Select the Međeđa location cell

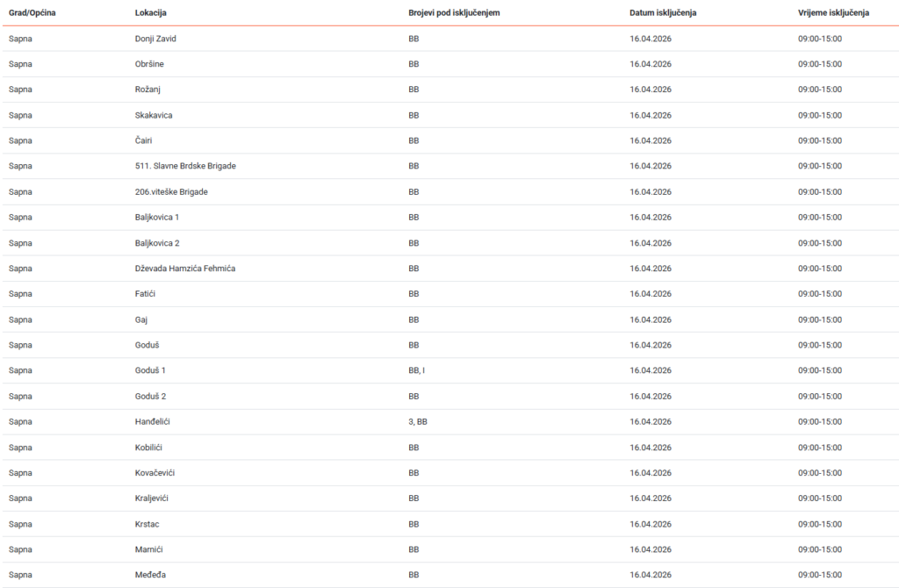[x=150, y=575]
